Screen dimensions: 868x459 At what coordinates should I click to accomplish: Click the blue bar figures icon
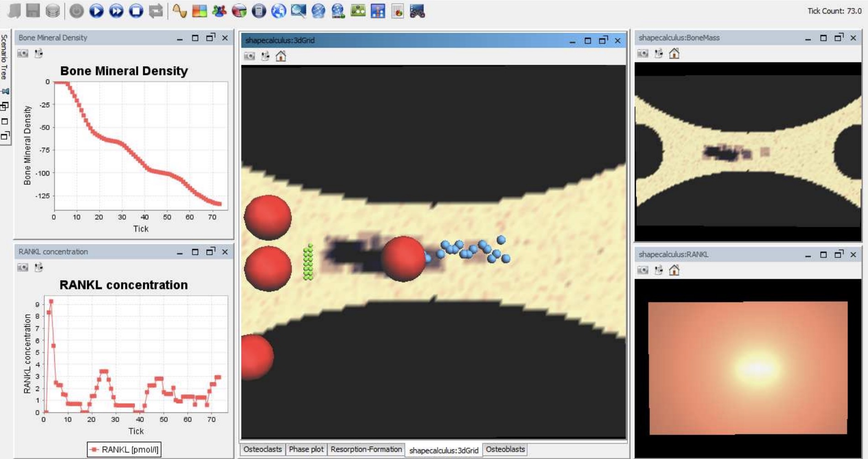[x=378, y=11]
